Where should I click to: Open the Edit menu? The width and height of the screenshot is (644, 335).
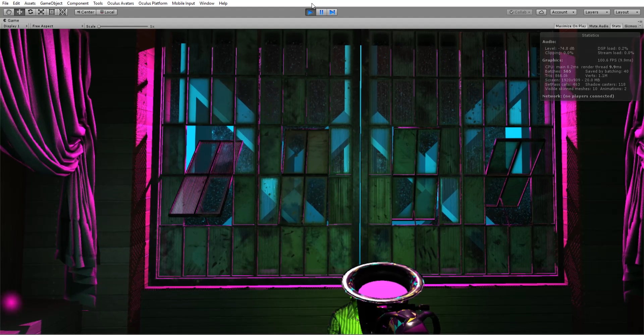coord(16,3)
